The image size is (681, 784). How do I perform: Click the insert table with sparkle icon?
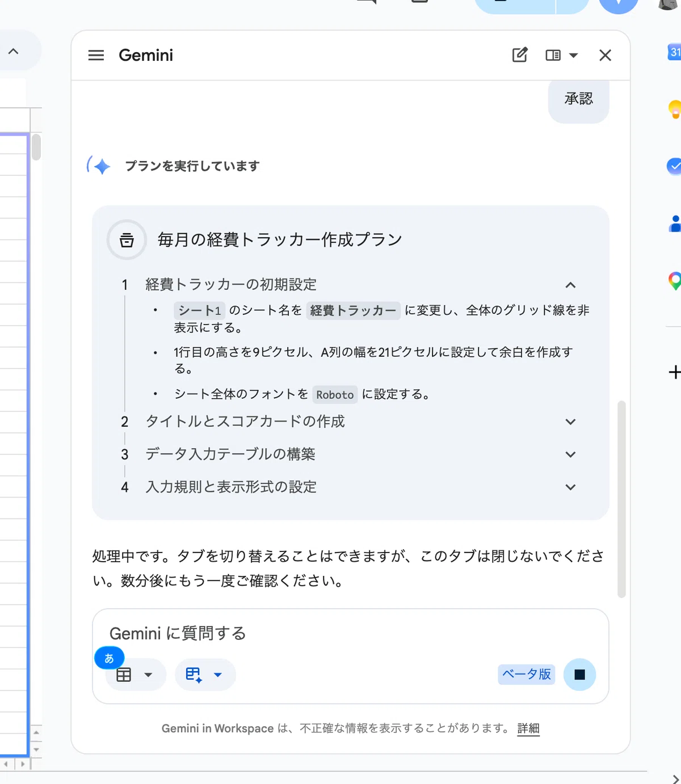click(x=194, y=675)
